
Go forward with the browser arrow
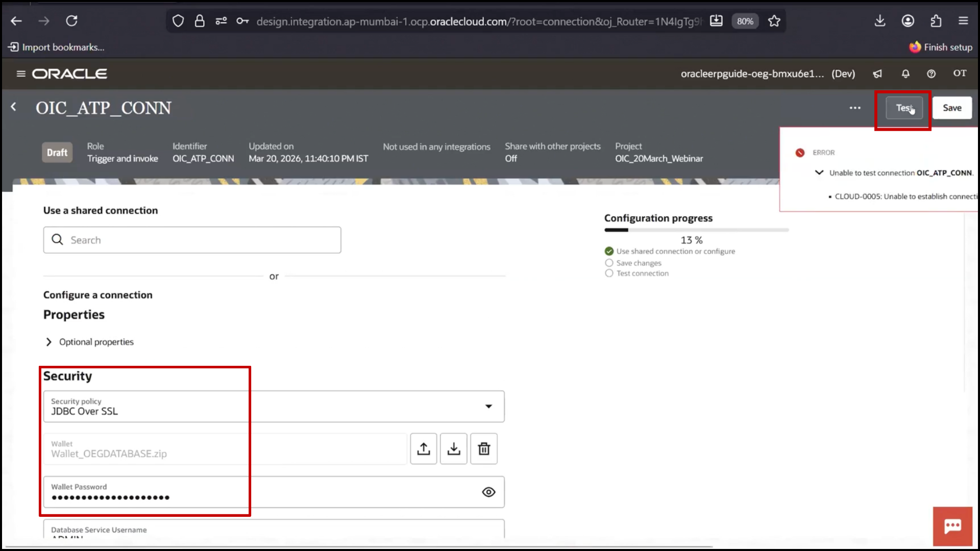point(44,21)
